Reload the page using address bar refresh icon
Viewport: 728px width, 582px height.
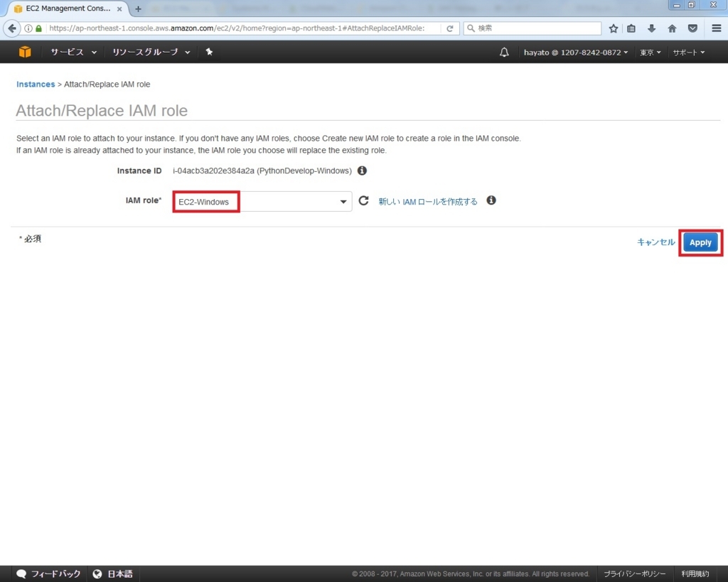pyautogui.click(x=449, y=28)
